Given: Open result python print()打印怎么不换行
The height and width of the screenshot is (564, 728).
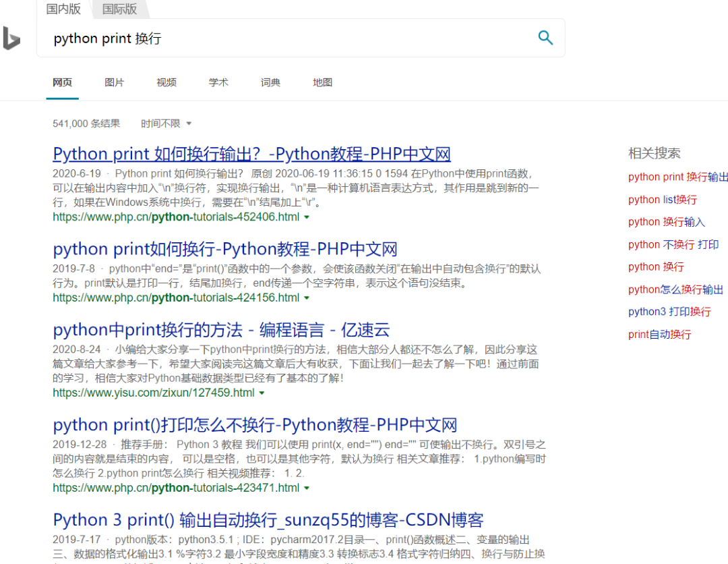Looking at the screenshot, I should coord(255,424).
